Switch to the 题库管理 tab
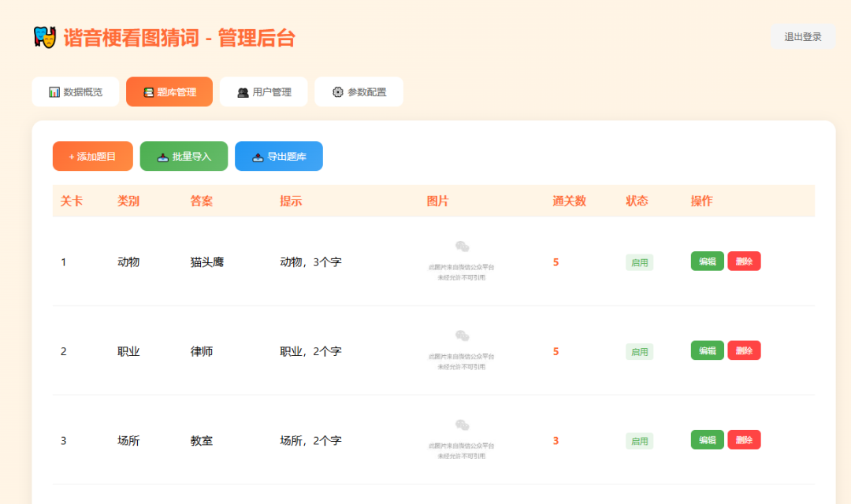851x504 pixels. (x=169, y=91)
